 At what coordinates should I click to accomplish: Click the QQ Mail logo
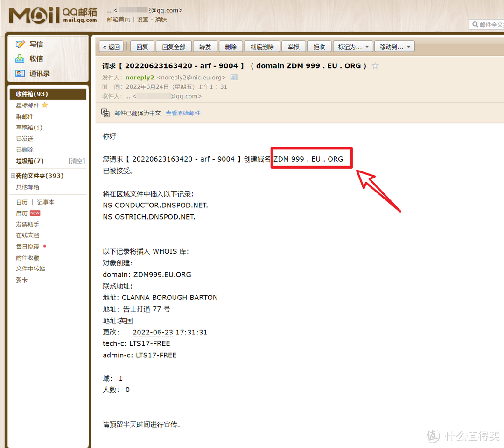click(53, 15)
